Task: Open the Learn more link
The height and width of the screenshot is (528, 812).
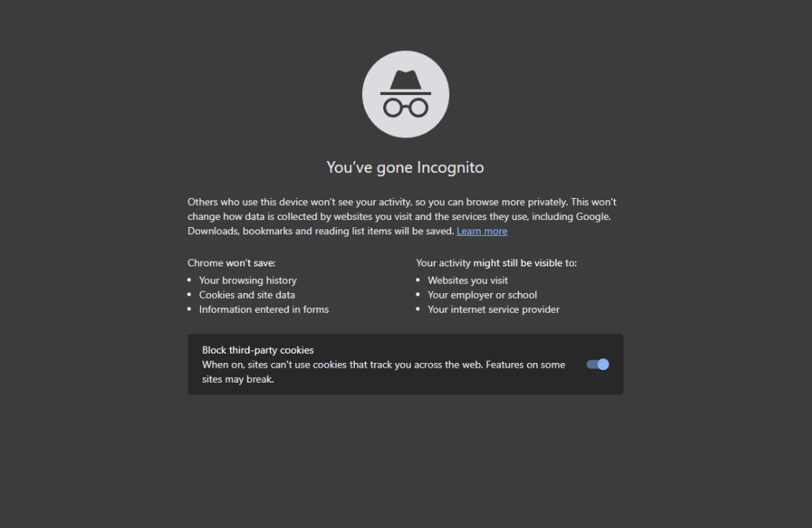Action: [481, 231]
